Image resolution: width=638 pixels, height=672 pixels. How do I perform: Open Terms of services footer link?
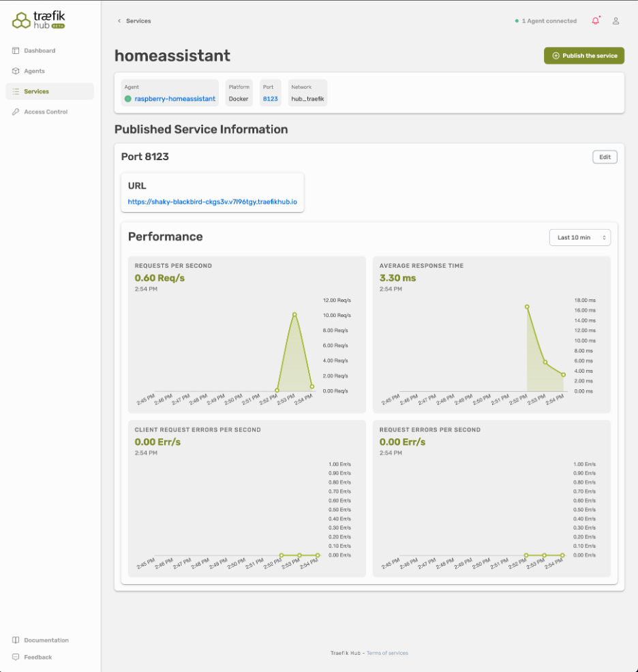click(x=387, y=653)
